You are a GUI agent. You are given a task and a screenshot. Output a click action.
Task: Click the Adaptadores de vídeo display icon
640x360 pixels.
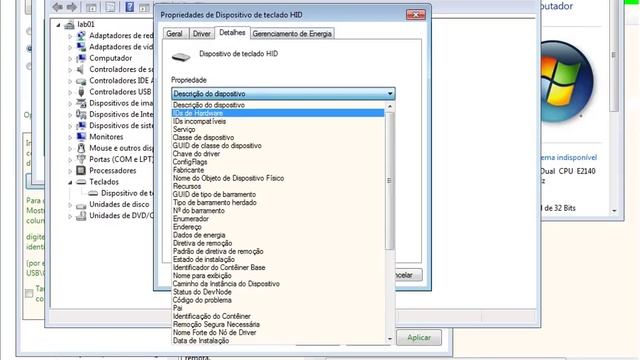tap(81, 47)
